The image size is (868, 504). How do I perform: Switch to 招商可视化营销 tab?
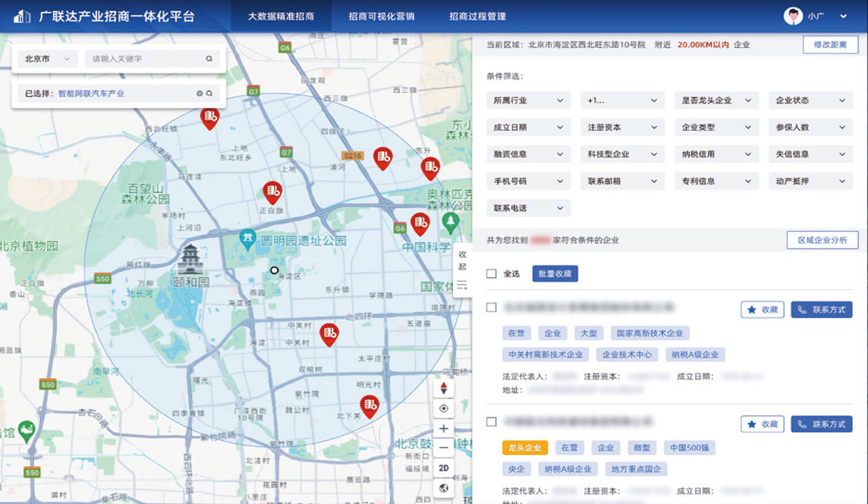pyautogui.click(x=381, y=16)
